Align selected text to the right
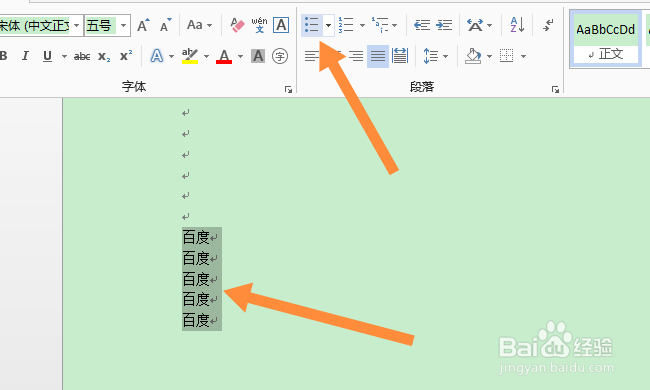The image size is (650, 390). [356, 56]
